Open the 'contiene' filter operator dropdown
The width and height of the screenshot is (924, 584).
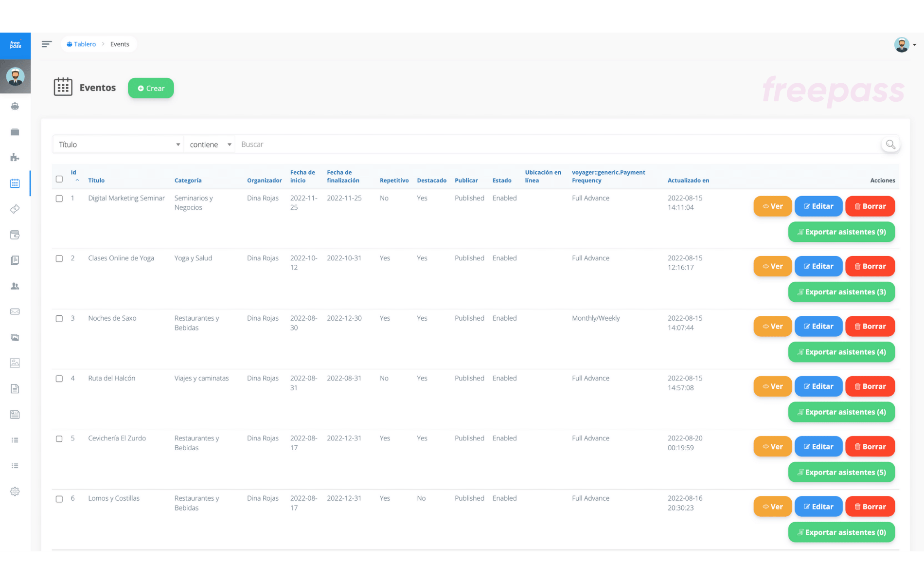point(210,145)
